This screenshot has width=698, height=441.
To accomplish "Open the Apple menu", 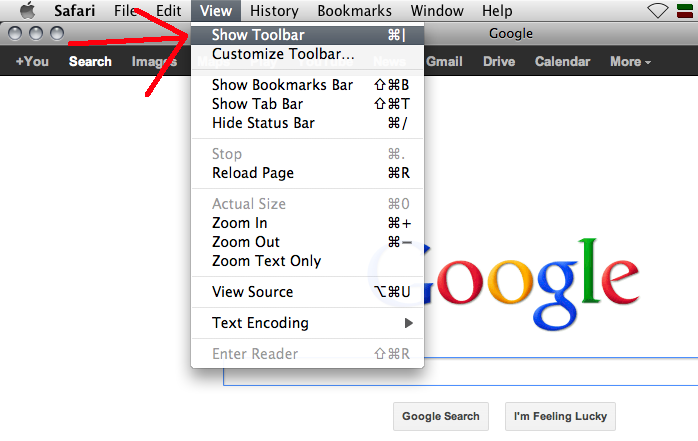I will click(x=28, y=10).
